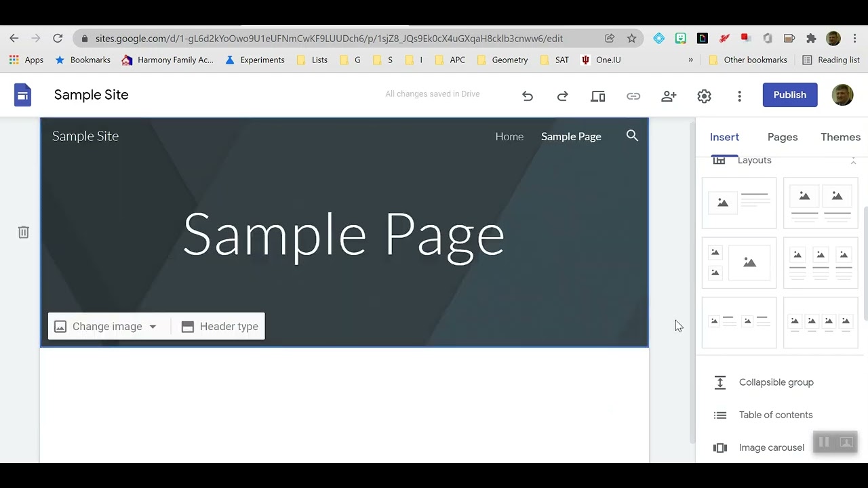Image resolution: width=868 pixels, height=488 pixels.
Task: Open the Apps bookmarks shortcut
Action: 26,60
